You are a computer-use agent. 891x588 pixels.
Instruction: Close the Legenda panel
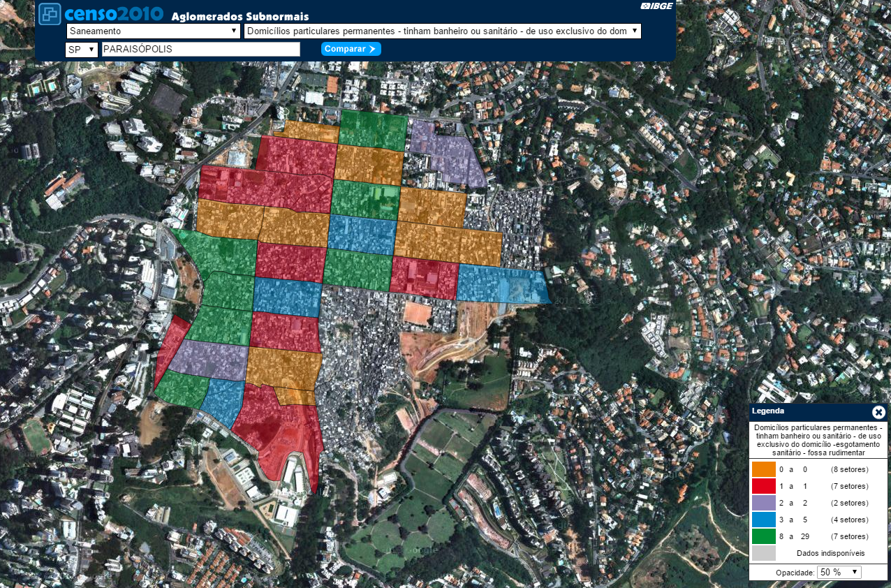878,412
